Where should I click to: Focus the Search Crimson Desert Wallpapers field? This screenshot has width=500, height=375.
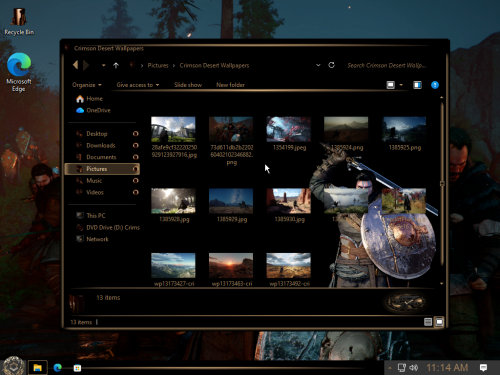[x=387, y=65]
